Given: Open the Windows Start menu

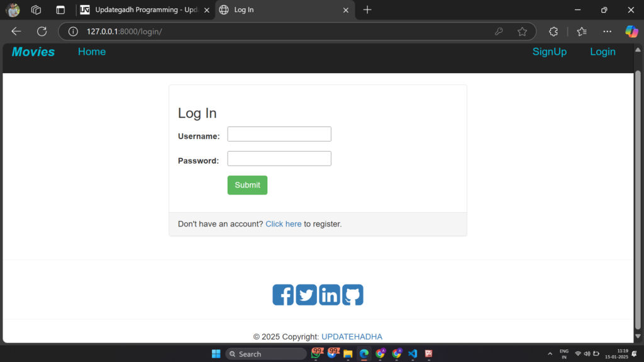Looking at the screenshot, I should [216, 354].
